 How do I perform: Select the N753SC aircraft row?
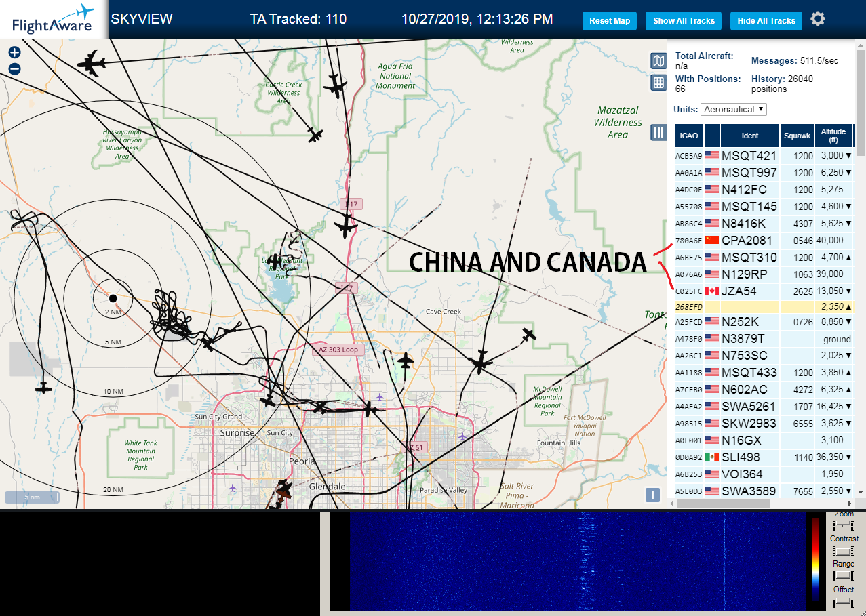[x=764, y=355]
